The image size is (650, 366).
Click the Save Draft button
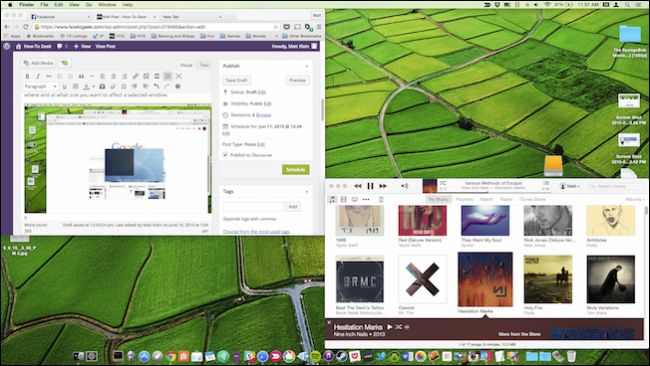coord(237,80)
